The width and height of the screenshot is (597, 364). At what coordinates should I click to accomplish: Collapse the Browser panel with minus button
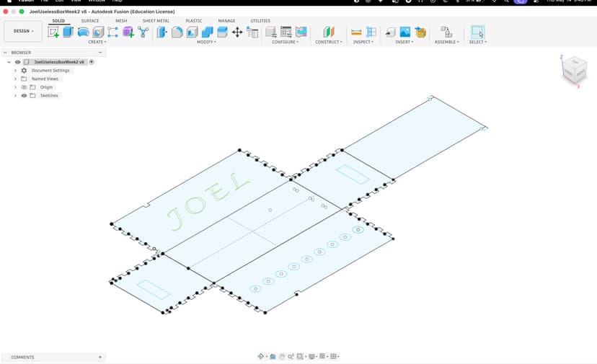100,53
